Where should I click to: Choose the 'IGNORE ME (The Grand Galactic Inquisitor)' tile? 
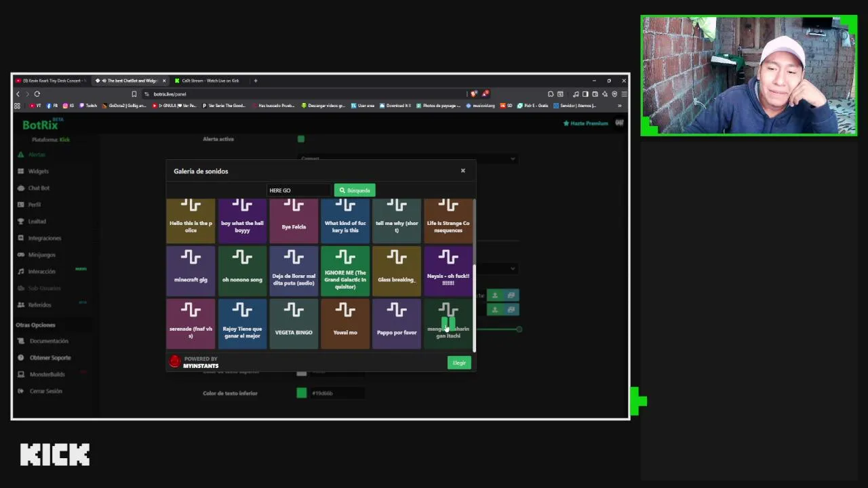click(345, 271)
